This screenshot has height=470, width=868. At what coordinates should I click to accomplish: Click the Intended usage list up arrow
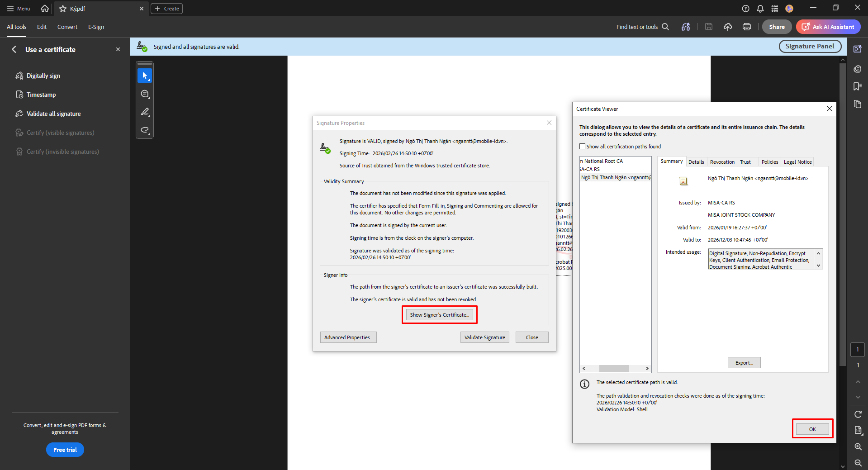pos(818,253)
